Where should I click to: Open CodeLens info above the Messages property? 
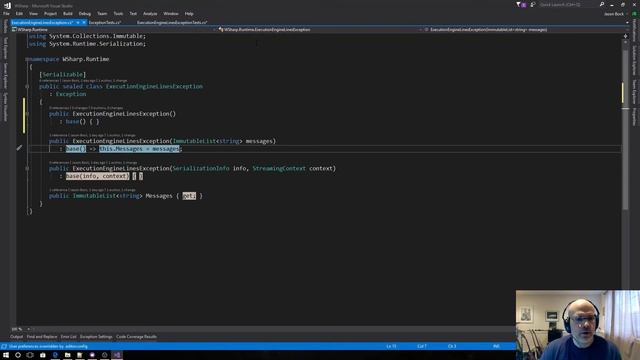coord(93,190)
